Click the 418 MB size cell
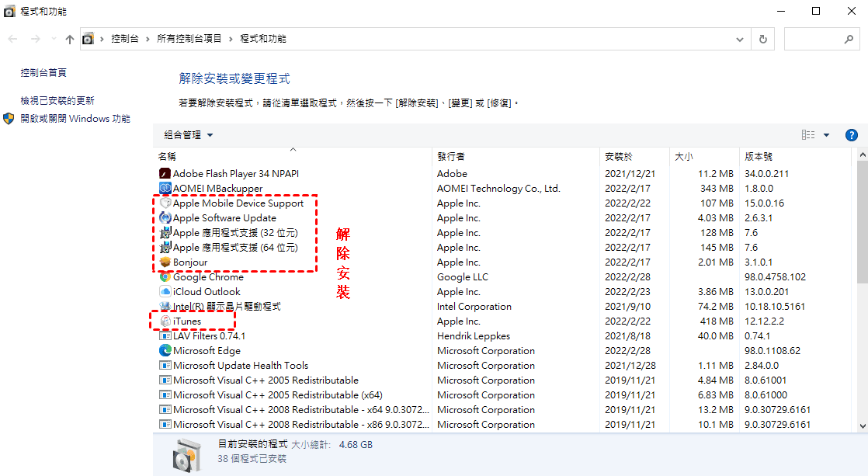 click(717, 321)
